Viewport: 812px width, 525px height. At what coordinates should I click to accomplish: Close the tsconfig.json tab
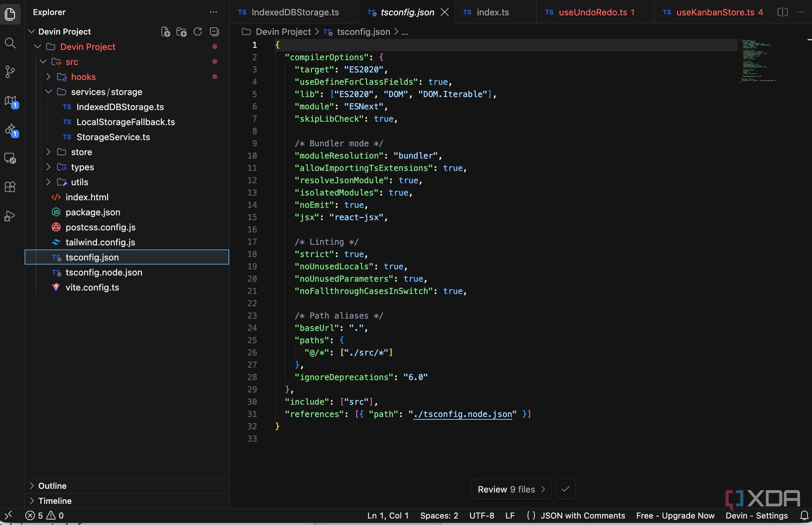444,12
